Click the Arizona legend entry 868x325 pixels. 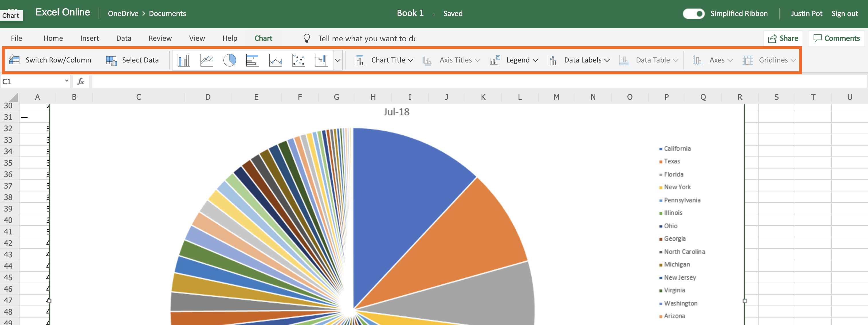(672, 316)
